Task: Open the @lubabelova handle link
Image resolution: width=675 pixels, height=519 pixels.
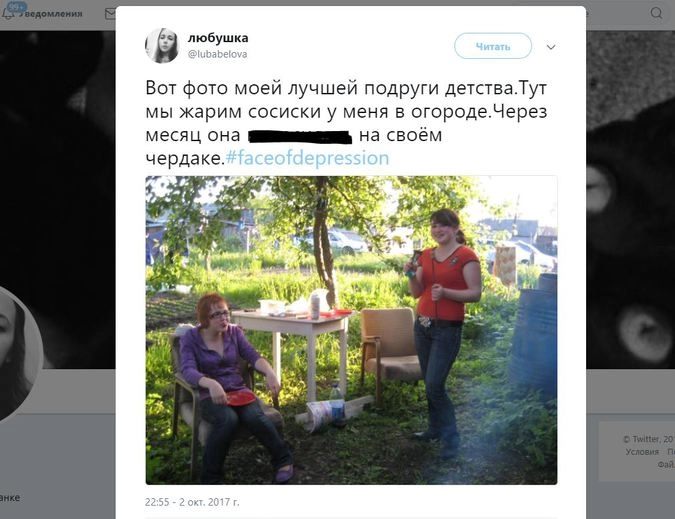Action: click(x=218, y=54)
